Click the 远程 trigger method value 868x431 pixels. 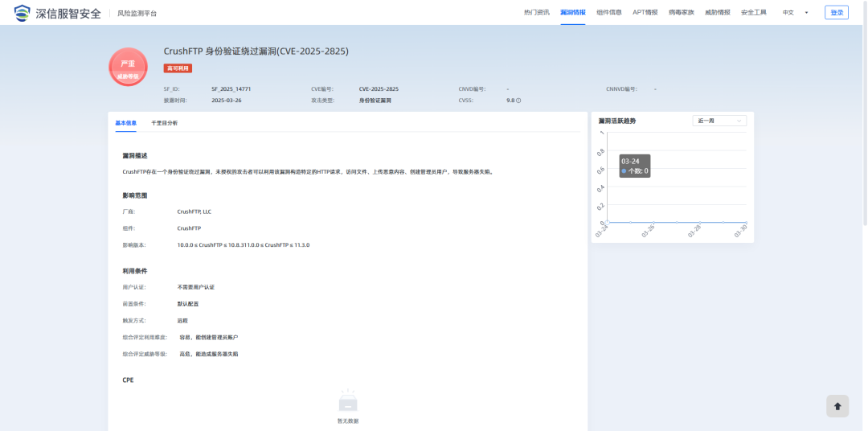coord(182,321)
